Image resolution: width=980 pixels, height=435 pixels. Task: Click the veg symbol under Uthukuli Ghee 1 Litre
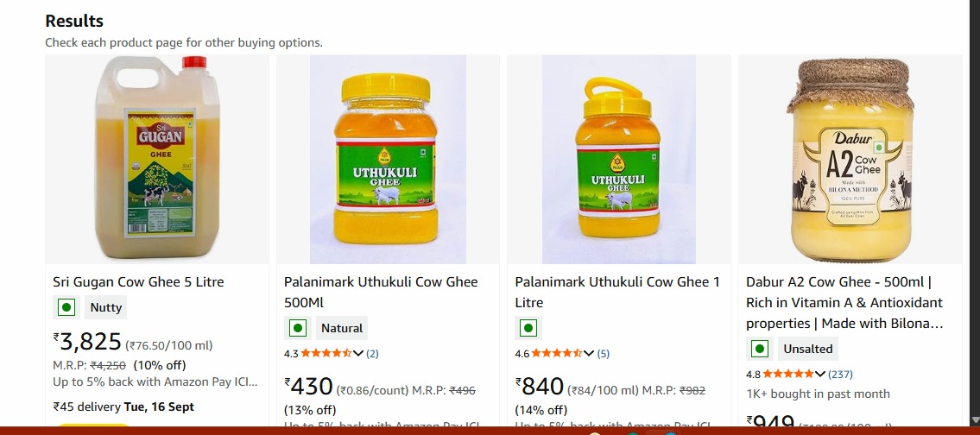(x=528, y=328)
